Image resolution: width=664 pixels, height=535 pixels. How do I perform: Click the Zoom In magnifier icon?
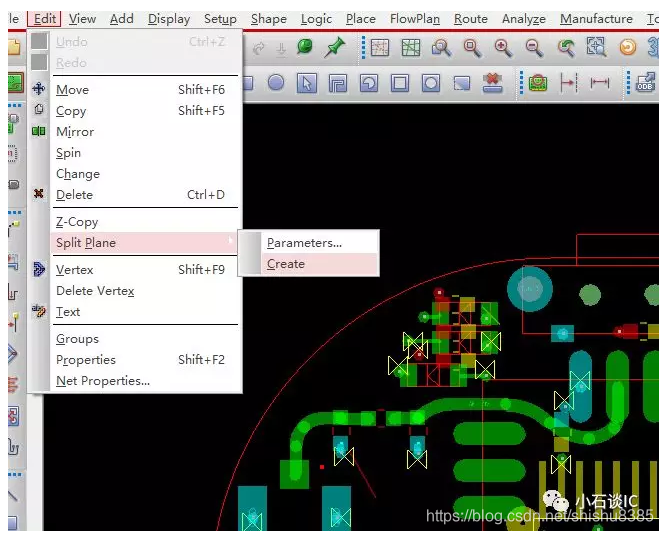coord(503,47)
